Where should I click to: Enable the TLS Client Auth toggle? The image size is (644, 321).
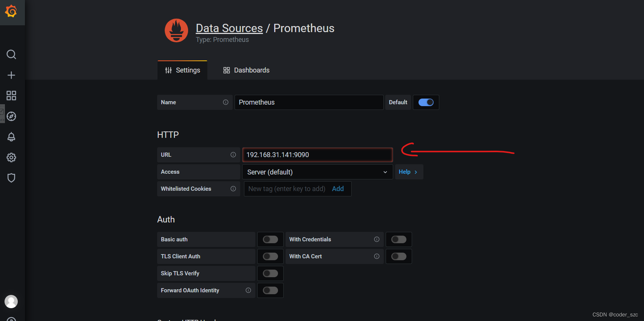270,256
